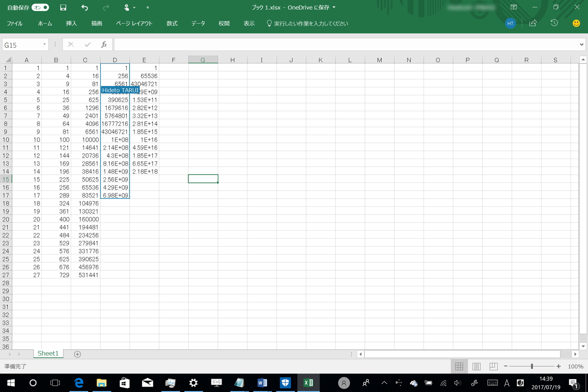Image resolution: width=588 pixels, height=392 pixels.
Task: Toggle touch/mouse mode icon
Action: pyautogui.click(x=126, y=7)
